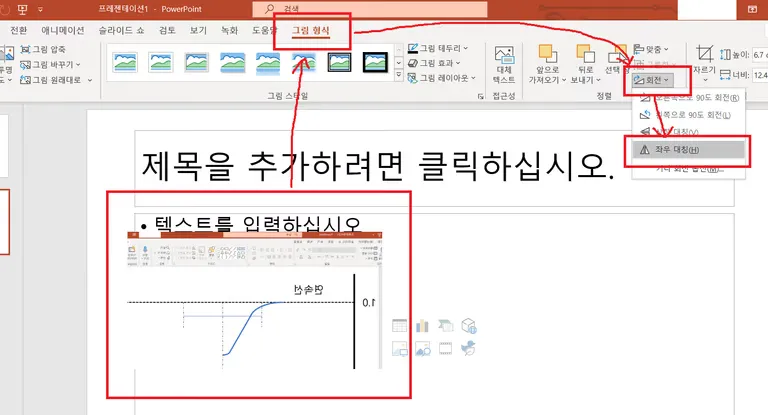Viewport: 768px width, 415px height.
Task: Click the 대체 텍스트 alt text icon
Action: (x=504, y=55)
